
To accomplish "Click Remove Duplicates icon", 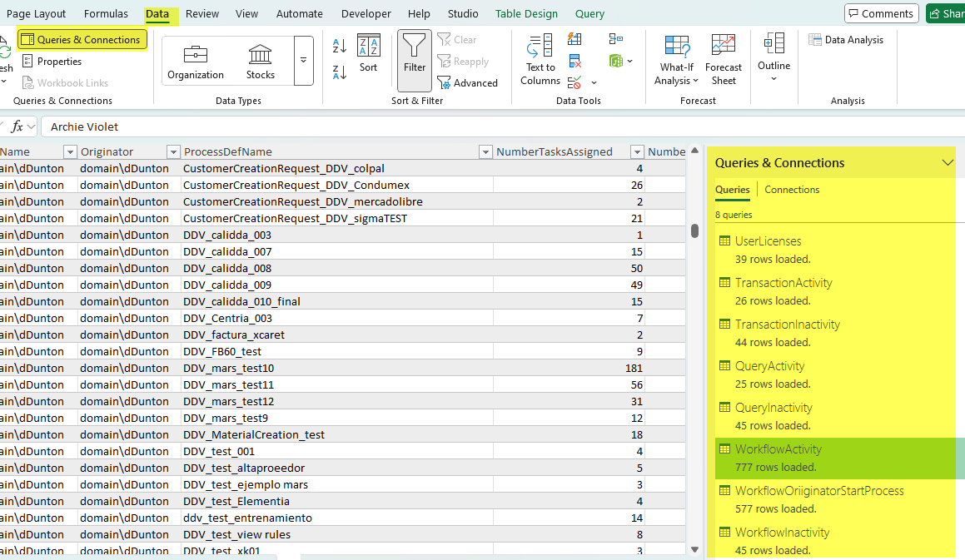I will coord(575,61).
